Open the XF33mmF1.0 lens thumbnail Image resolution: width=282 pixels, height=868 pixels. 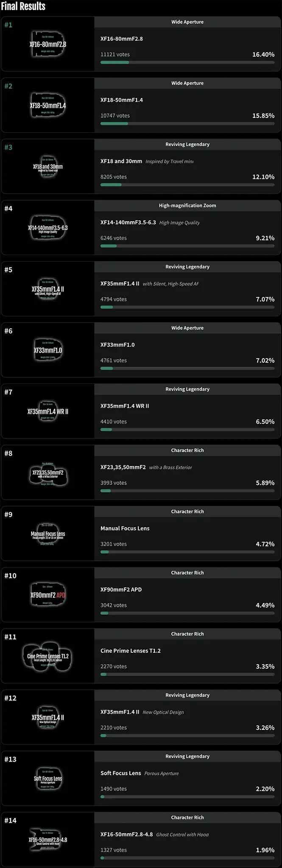coord(47,351)
